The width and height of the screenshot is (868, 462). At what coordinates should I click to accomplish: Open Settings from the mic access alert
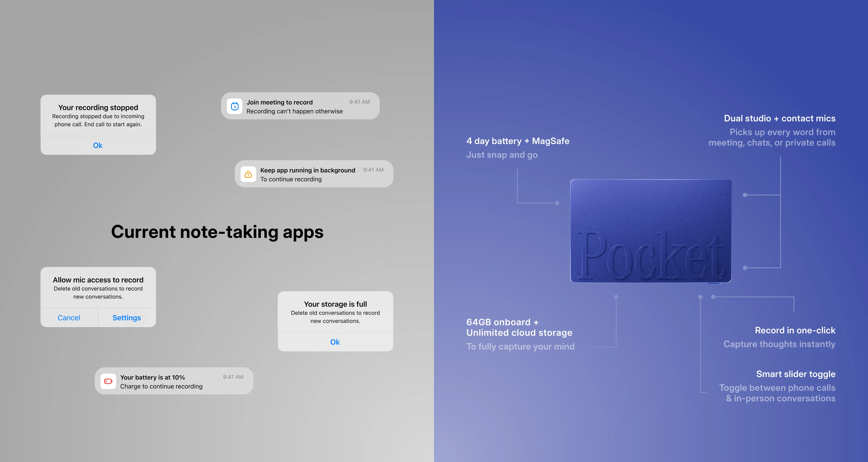pyautogui.click(x=127, y=318)
